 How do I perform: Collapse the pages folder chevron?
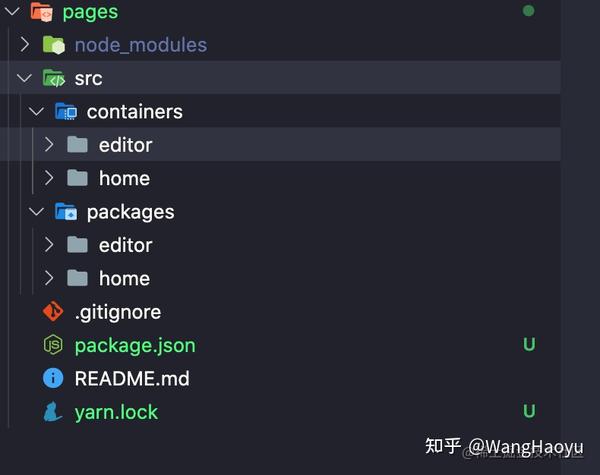(x=12, y=11)
